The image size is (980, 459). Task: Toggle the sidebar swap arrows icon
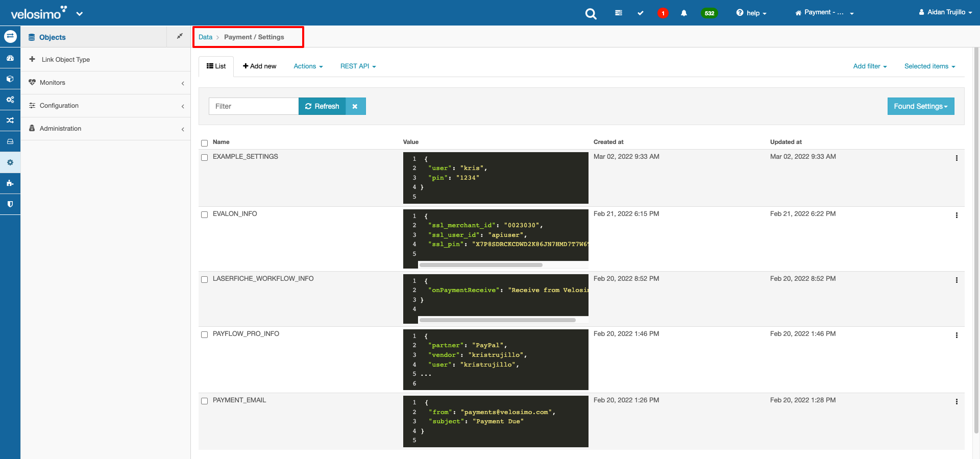coord(10,36)
